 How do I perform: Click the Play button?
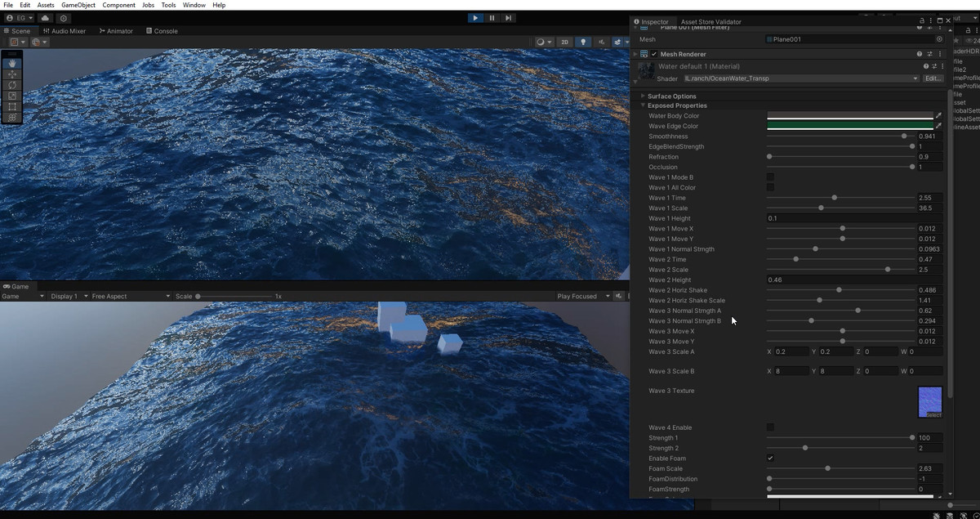[x=475, y=17]
